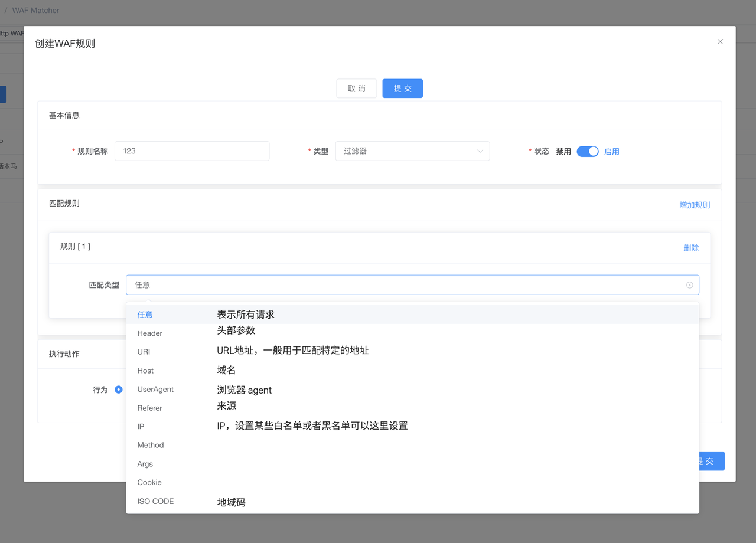Choose 任意 option from the list
The image size is (756, 543).
(145, 315)
